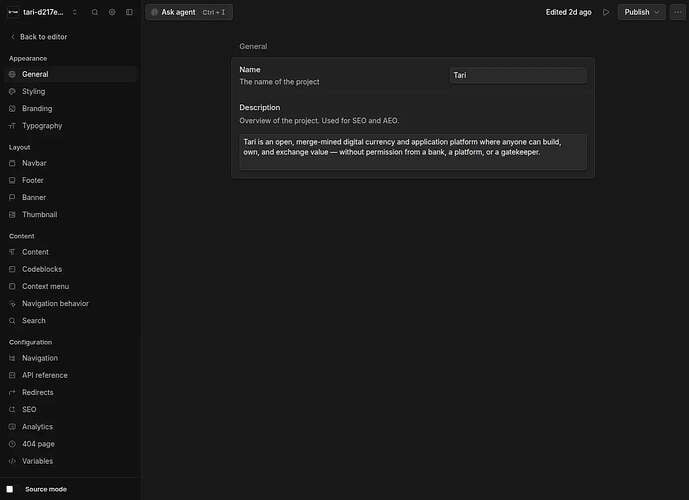Click the play preview icon
Viewport: 689px width, 500px height.
606,12
